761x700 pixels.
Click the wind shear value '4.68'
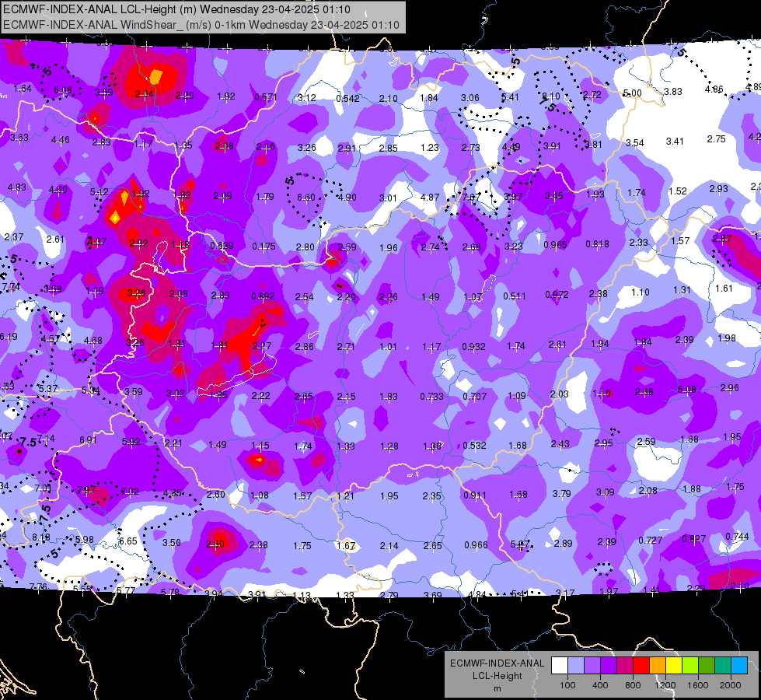pyautogui.click(x=93, y=341)
